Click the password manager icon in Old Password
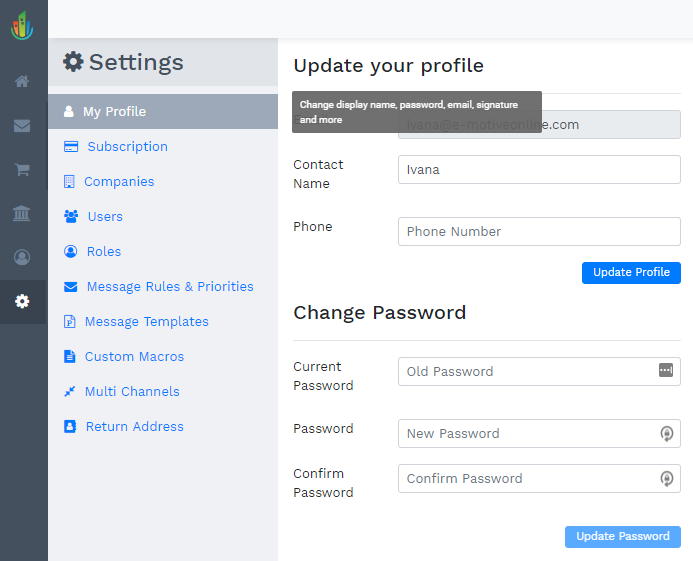 coord(666,371)
